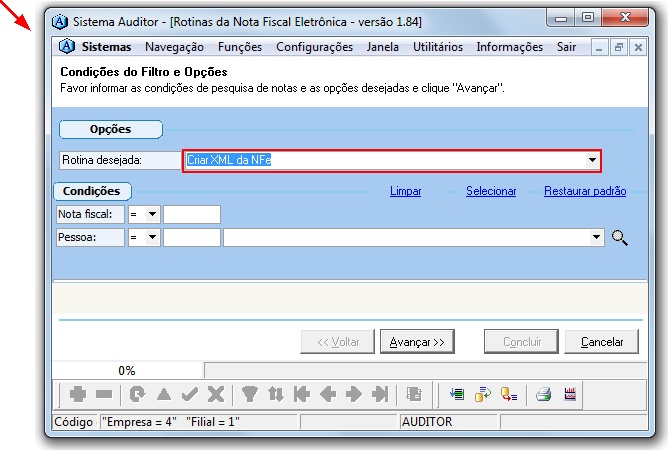Viewport: 668px width, 450px height.
Task: Click the refresh arrow toolbar icon
Action: (x=137, y=394)
